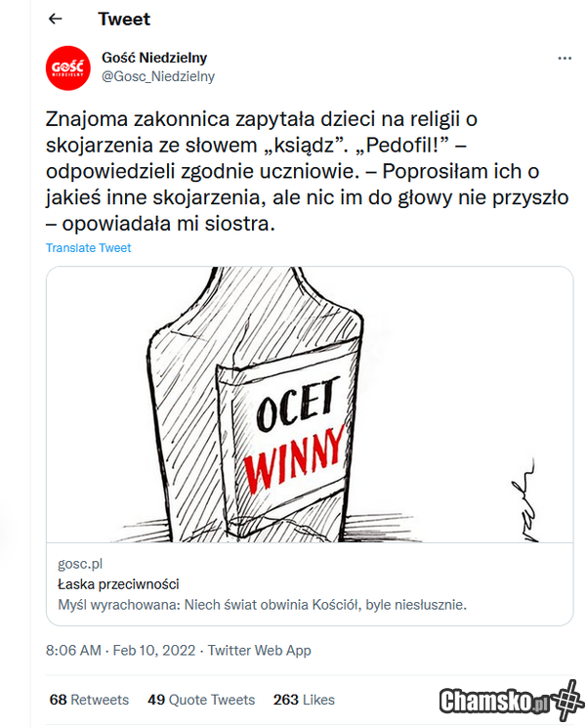Viewport: 586px width, 728px height.
Task: Click the Tweet header title
Action: tap(124, 19)
